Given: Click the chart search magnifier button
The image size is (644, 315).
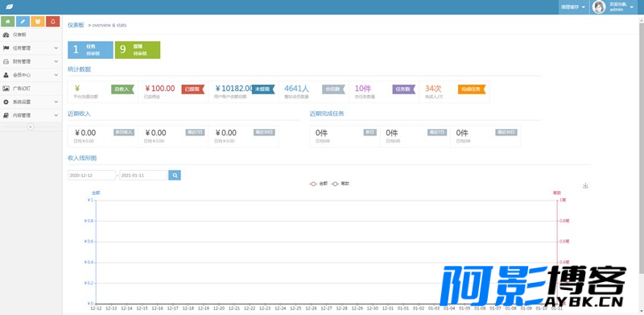Looking at the screenshot, I should [x=175, y=175].
